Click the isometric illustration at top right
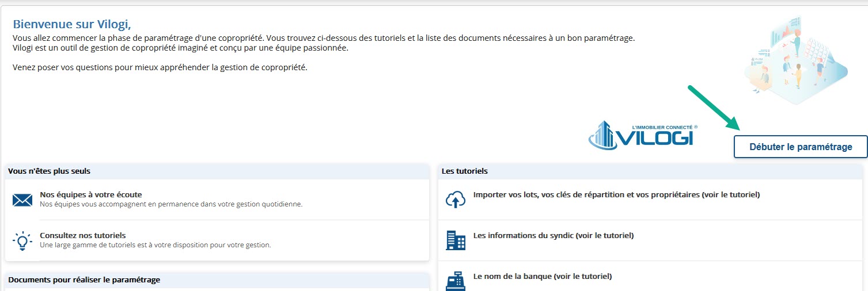This screenshot has height=291, width=868. point(795,60)
